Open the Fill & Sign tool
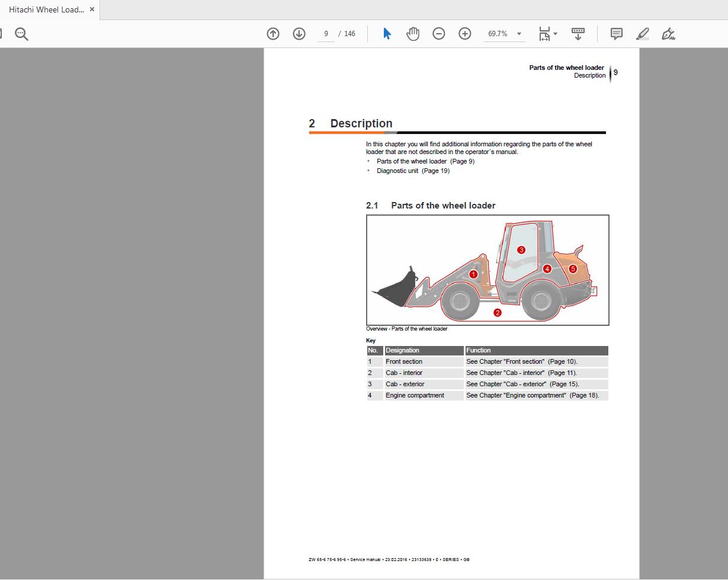Viewport: 728px width, 580px height. (x=668, y=34)
